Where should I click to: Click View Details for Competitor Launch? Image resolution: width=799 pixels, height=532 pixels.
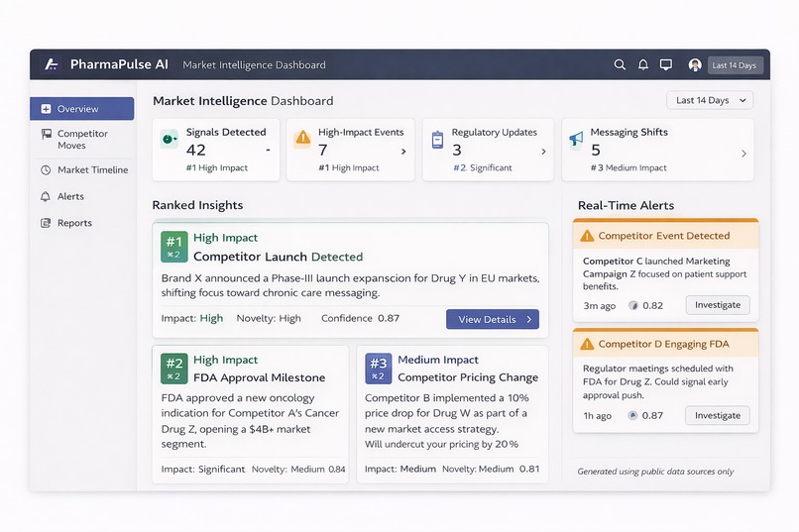click(x=493, y=319)
